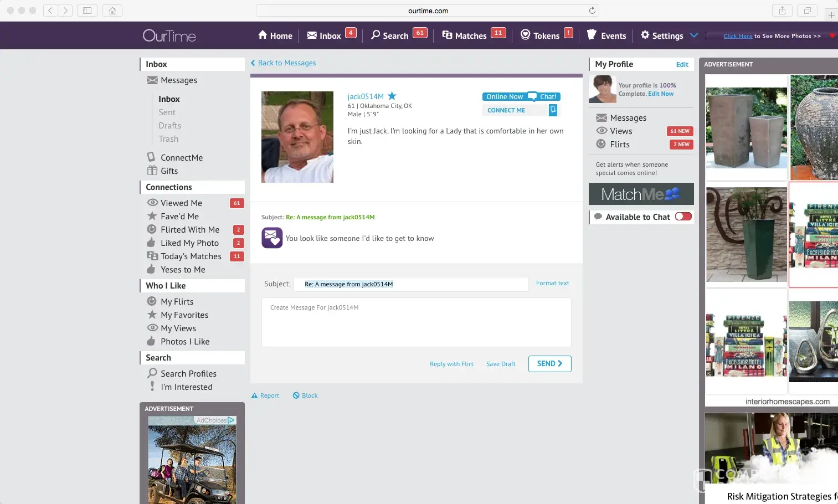This screenshot has width=838, height=504.
Task: Click the Save Draft link
Action: (501, 364)
